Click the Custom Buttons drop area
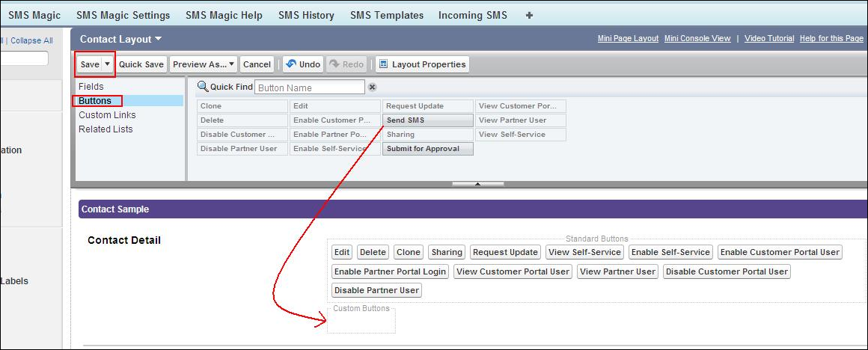This screenshot has height=350, width=868. [361, 321]
